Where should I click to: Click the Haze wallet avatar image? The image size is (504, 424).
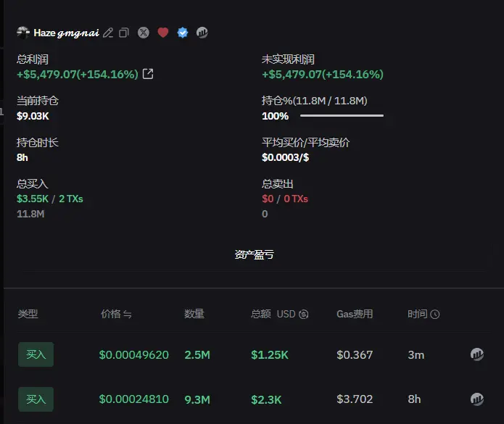(x=22, y=33)
